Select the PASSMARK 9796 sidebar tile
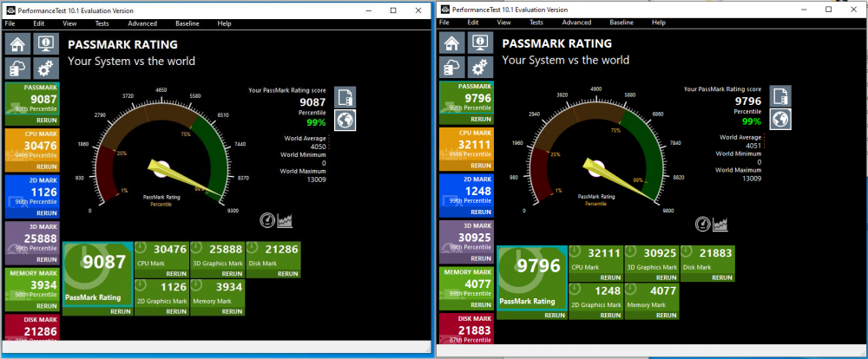The height and width of the screenshot is (359, 868). tap(466, 102)
